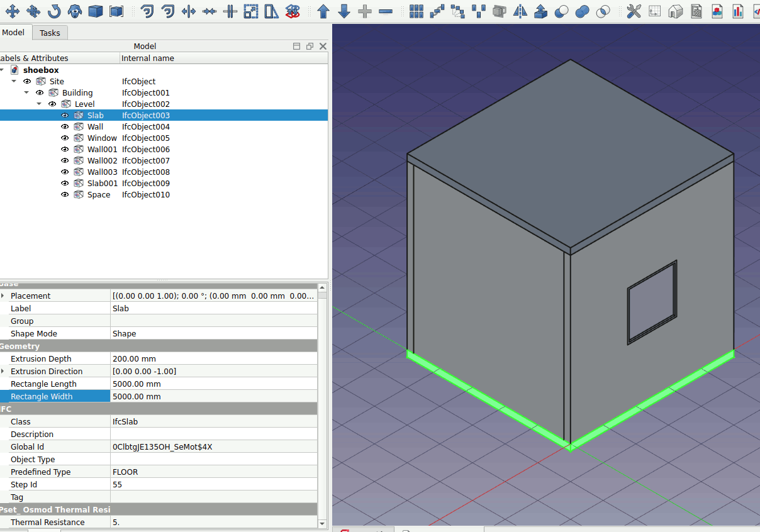Toggle visibility of the Space object
This screenshot has width=760, height=532.
[65, 195]
